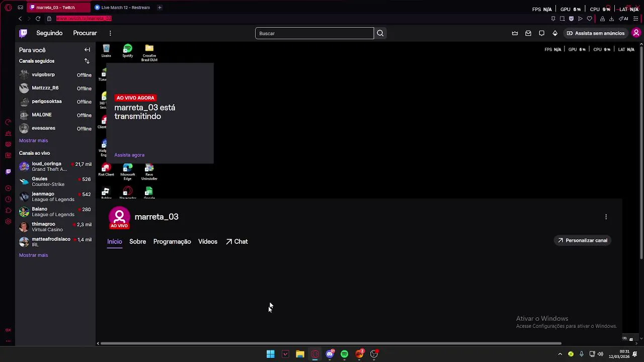Open the Gaules Counter-Strike channel
Viewport: 644px width, 362px height.
point(55,182)
